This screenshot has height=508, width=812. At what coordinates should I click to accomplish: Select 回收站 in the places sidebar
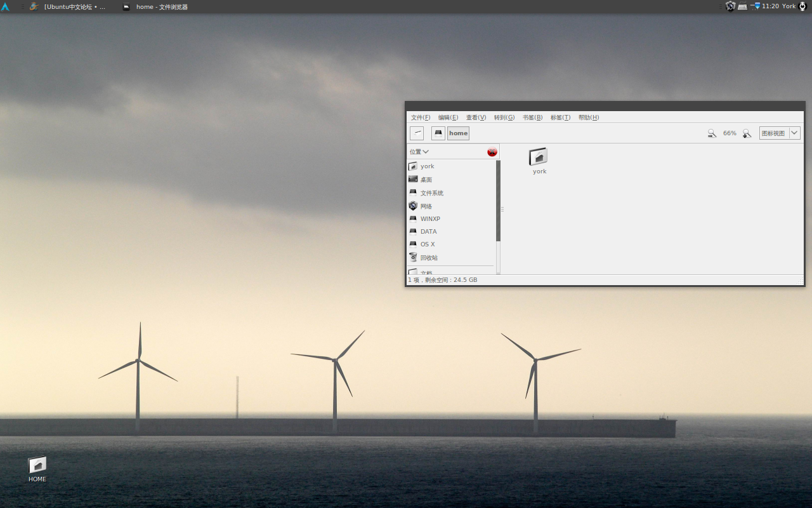[451, 258]
